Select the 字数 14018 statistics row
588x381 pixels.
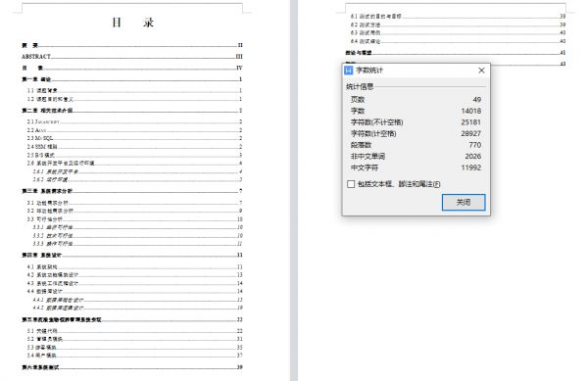point(416,111)
